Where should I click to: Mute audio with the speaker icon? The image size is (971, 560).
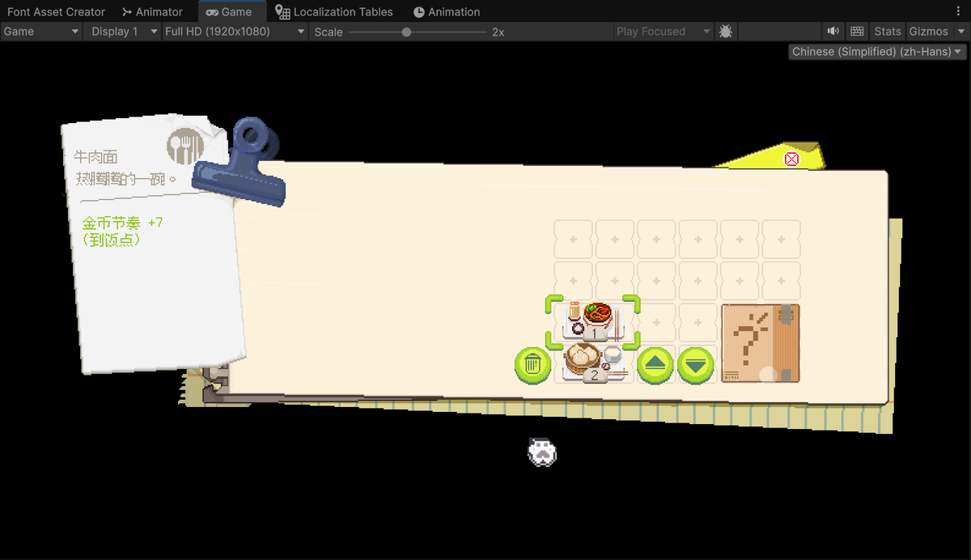pyautogui.click(x=833, y=32)
